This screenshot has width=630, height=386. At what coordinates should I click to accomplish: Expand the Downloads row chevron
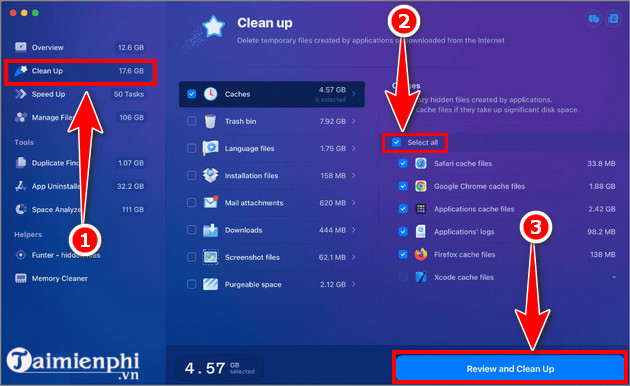[x=354, y=230]
